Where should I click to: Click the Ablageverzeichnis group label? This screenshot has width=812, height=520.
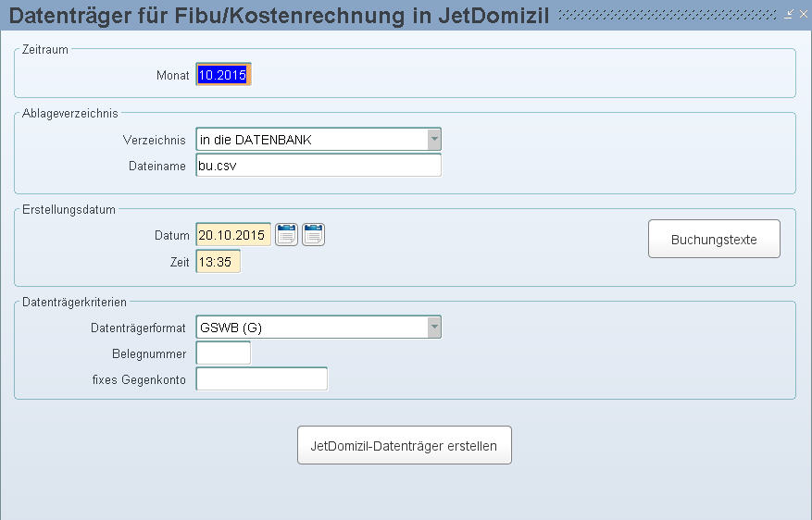[x=70, y=113]
